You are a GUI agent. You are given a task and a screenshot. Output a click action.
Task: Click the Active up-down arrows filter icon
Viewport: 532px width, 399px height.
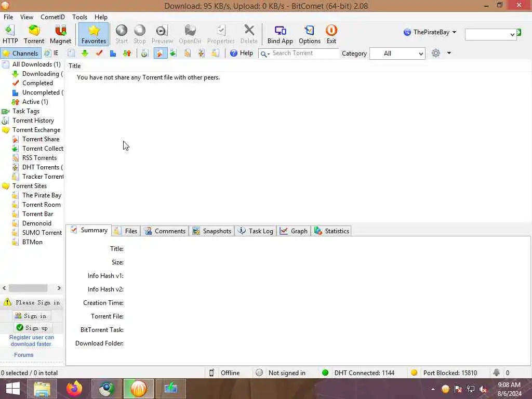click(x=127, y=54)
